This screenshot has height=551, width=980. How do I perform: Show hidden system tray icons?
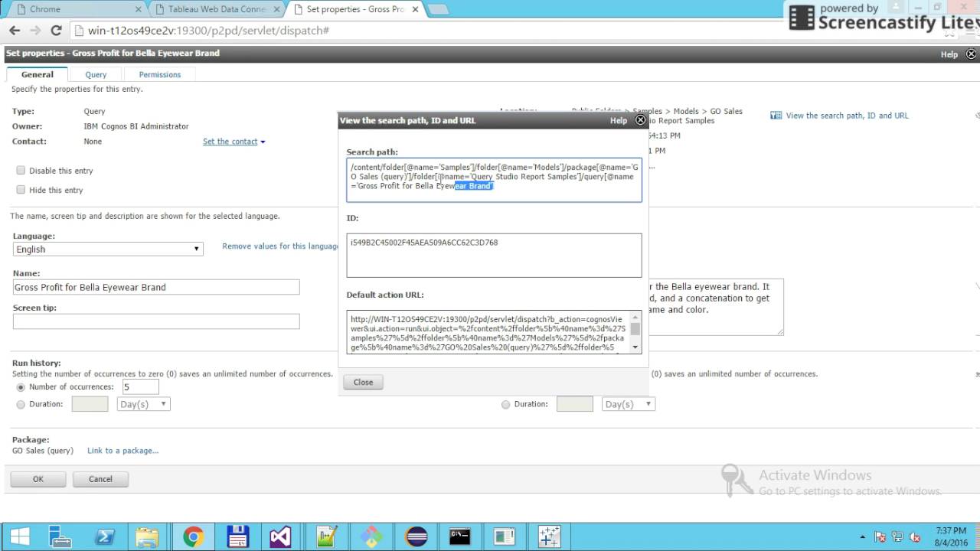(x=863, y=537)
